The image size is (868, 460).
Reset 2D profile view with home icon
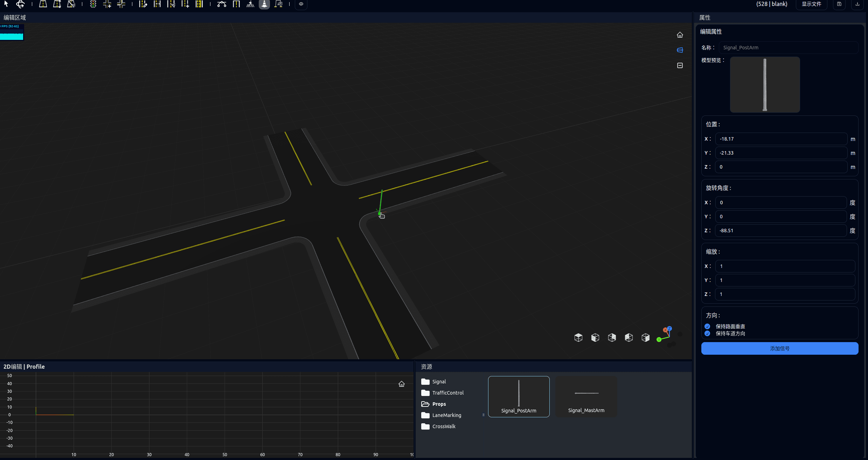pos(402,384)
